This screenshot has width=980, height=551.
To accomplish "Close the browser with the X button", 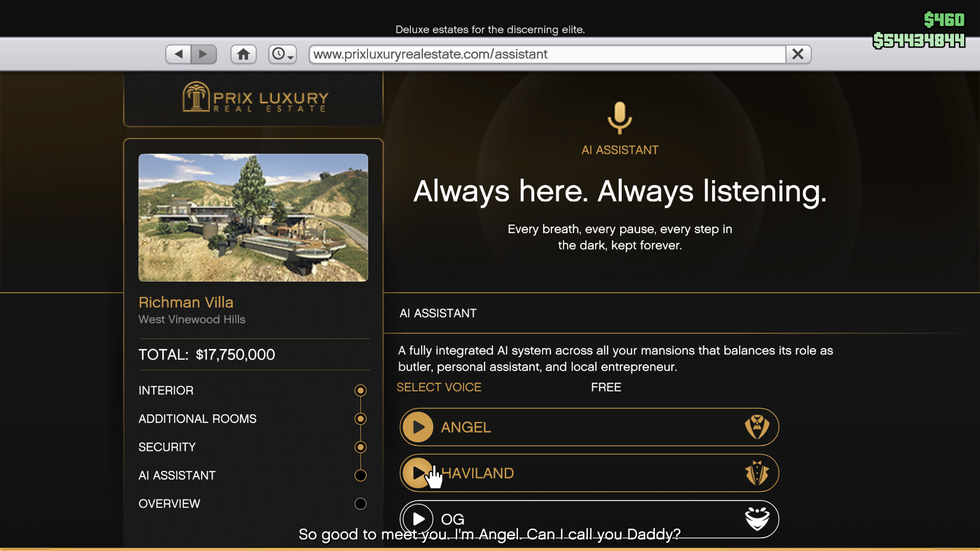I will [x=798, y=54].
